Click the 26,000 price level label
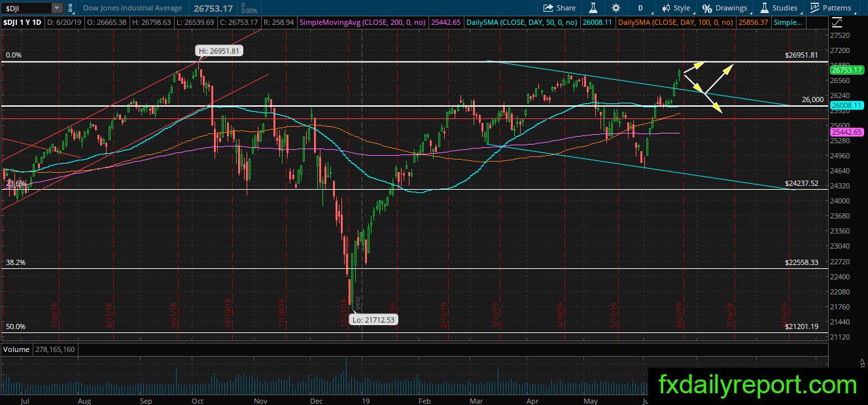 (812, 99)
